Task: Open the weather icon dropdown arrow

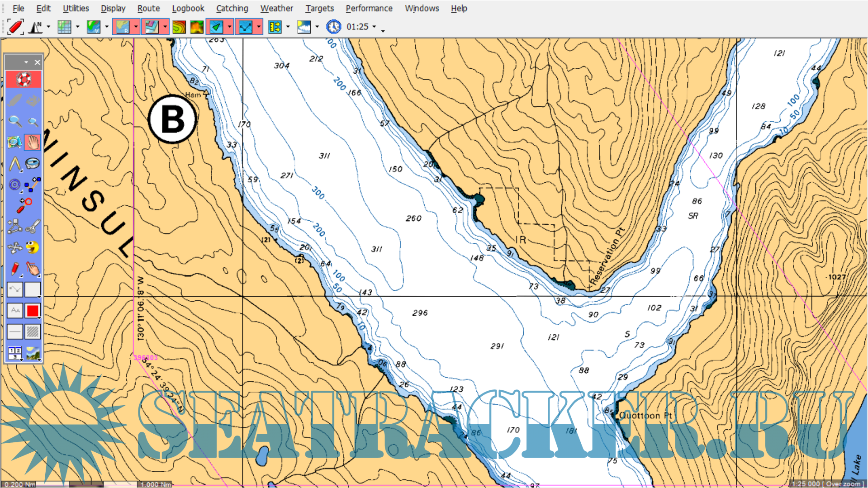Action: [317, 27]
